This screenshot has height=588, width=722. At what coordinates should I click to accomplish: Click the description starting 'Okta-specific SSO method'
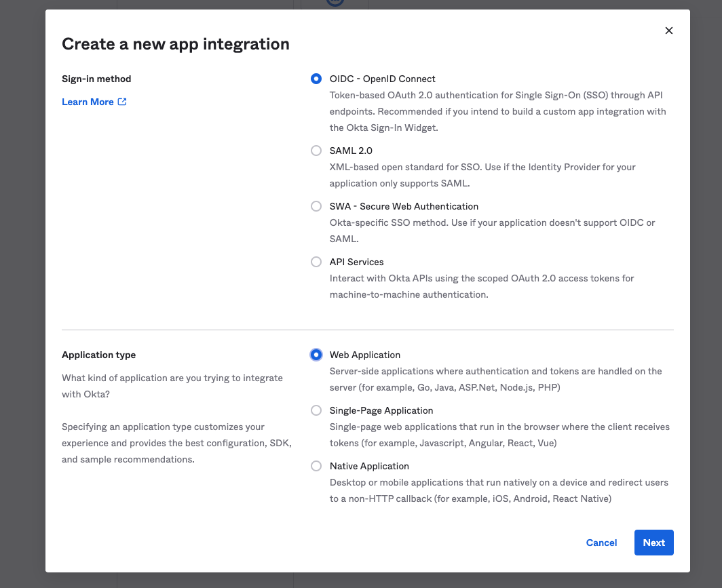(x=492, y=231)
